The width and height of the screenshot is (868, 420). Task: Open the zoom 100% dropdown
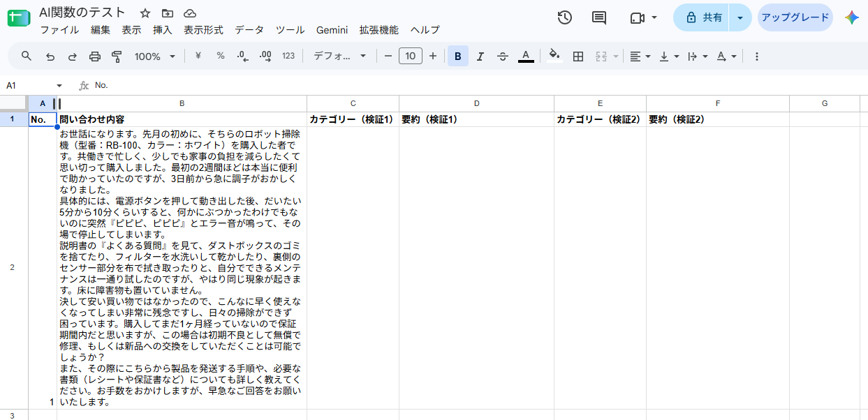click(x=154, y=56)
